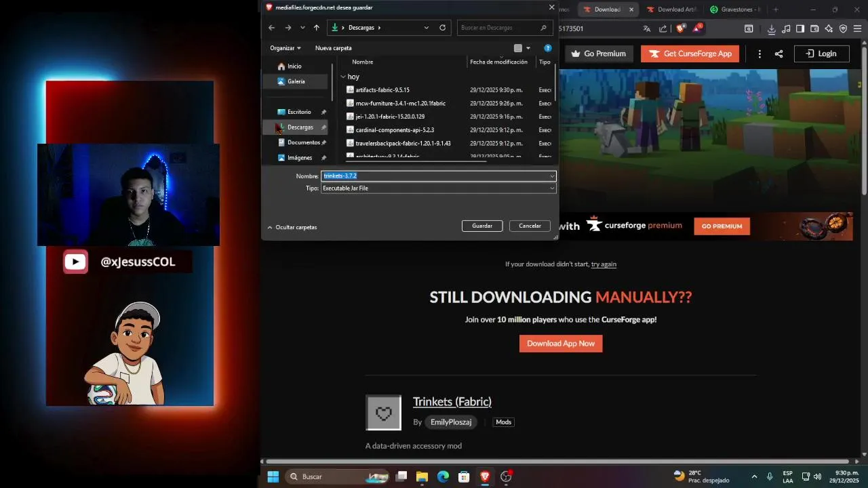Open the Trinkets (Fabric) project link
The width and height of the screenshot is (868, 488).
point(452,402)
